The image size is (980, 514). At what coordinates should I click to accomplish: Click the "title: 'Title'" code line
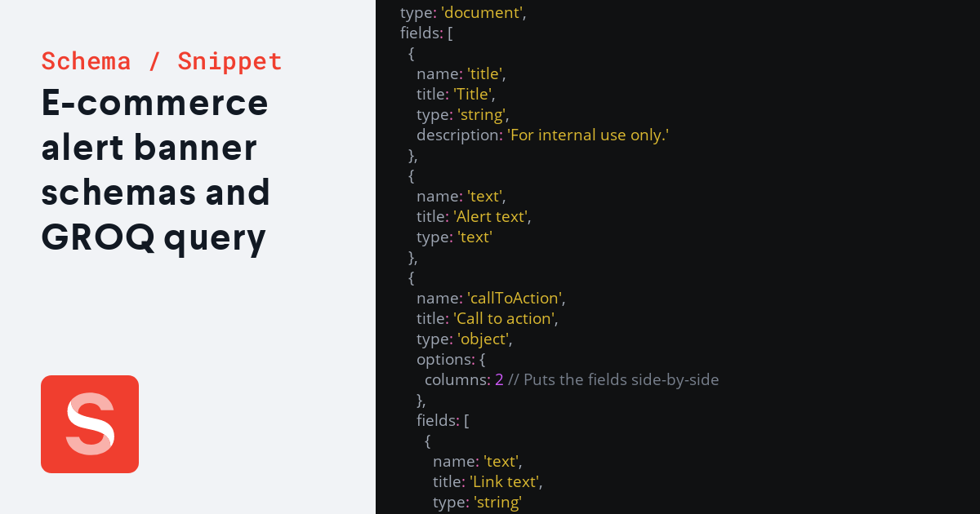[456, 94]
